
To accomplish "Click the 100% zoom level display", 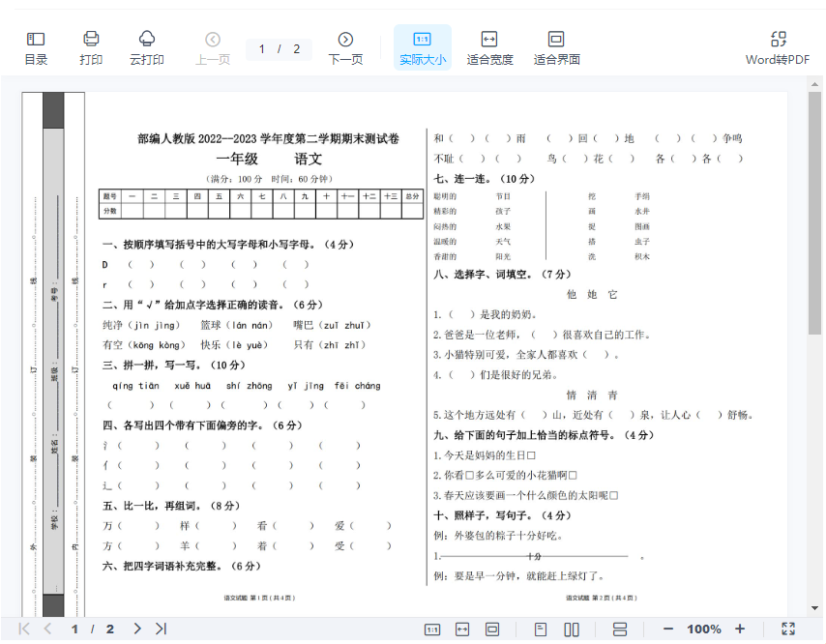I will pyautogui.click(x=704, y=629).
